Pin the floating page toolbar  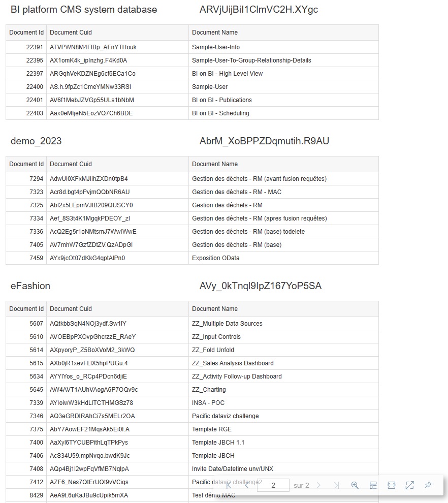pos(428,485)
